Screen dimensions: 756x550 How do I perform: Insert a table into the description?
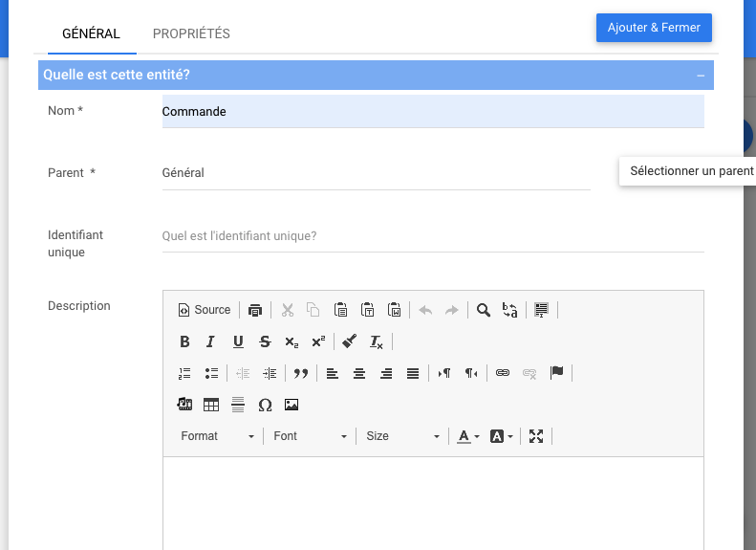[x=211, y=406]
